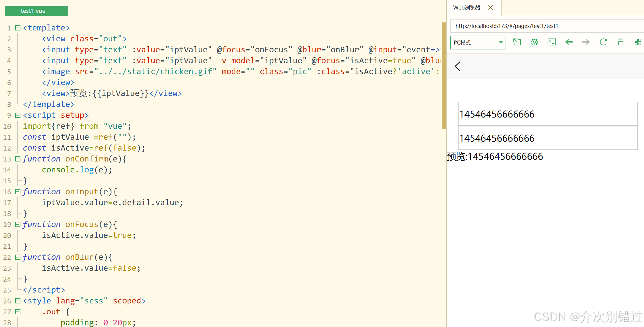Go forward with gray right arrow
Viewport: 644px width, 327px height.
click(586, 42)
